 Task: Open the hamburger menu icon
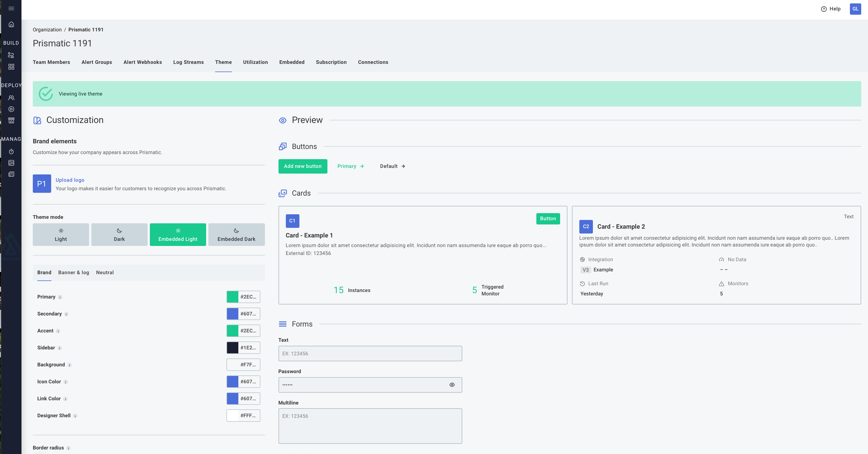click(11, 8)
